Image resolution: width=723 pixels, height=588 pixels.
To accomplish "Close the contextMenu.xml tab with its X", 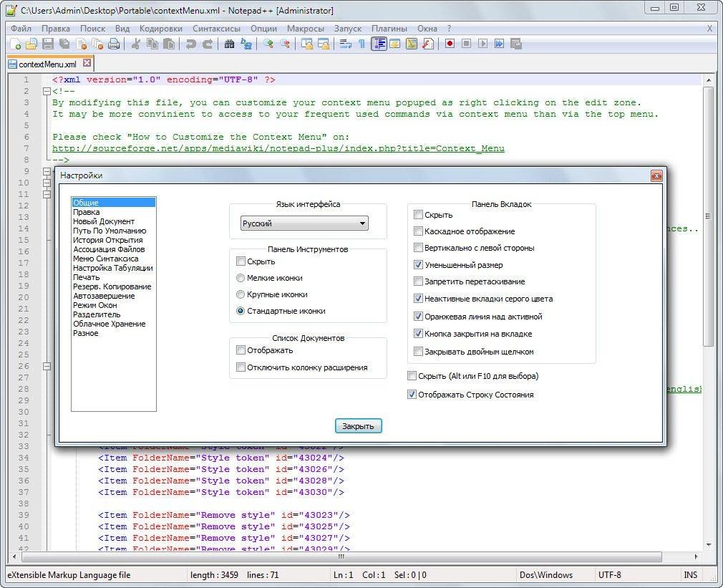I will pos(87,63).
